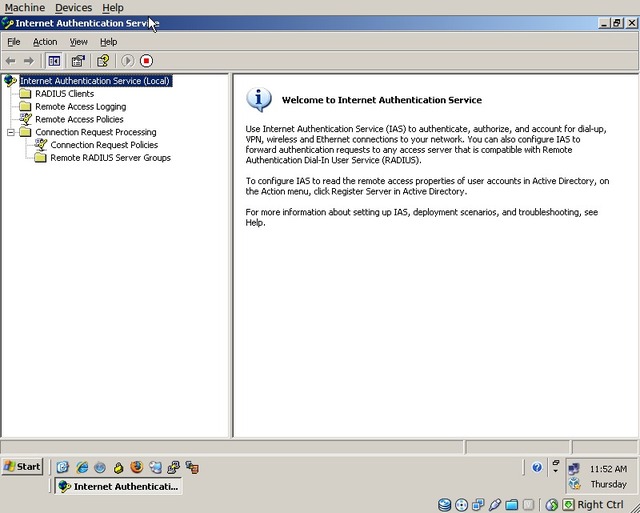The image size is (640, 513).
Task: Select Remote RADIUS Server Groups folder
Action: point(110,158)
